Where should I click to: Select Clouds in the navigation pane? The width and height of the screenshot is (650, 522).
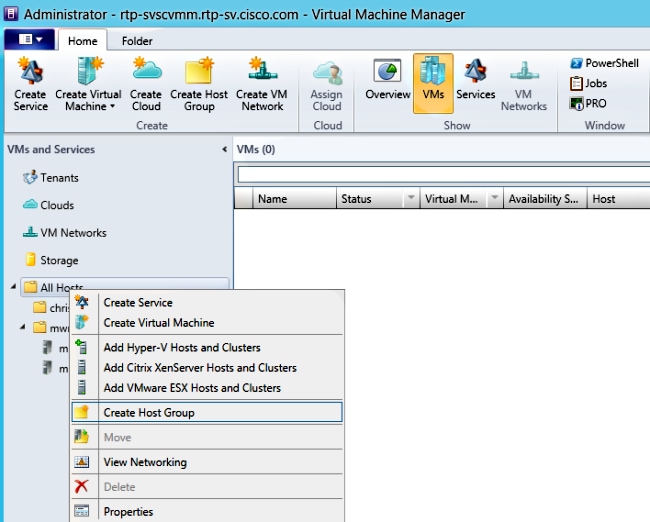pos(49,205)
